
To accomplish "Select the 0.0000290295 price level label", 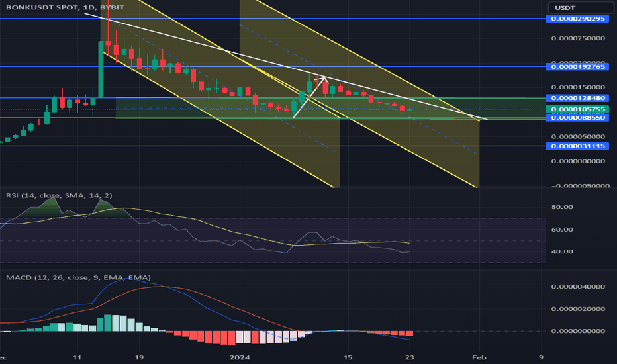I will 577,19.
